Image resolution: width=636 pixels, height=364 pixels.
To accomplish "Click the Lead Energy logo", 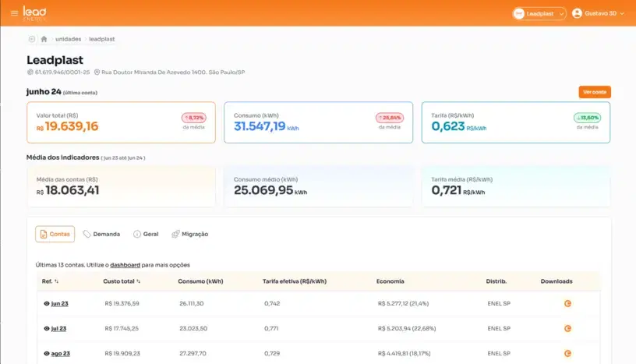I will point(34,12).
